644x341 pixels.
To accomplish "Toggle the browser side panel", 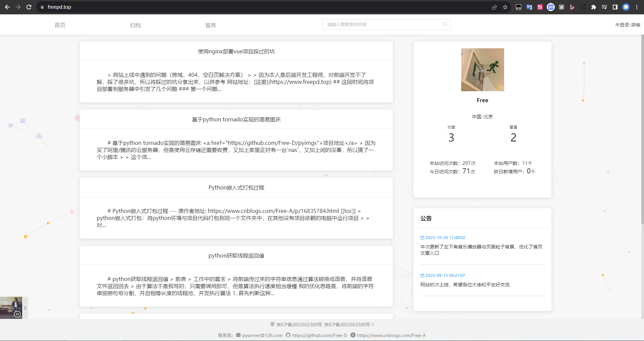I will [615, 7].
